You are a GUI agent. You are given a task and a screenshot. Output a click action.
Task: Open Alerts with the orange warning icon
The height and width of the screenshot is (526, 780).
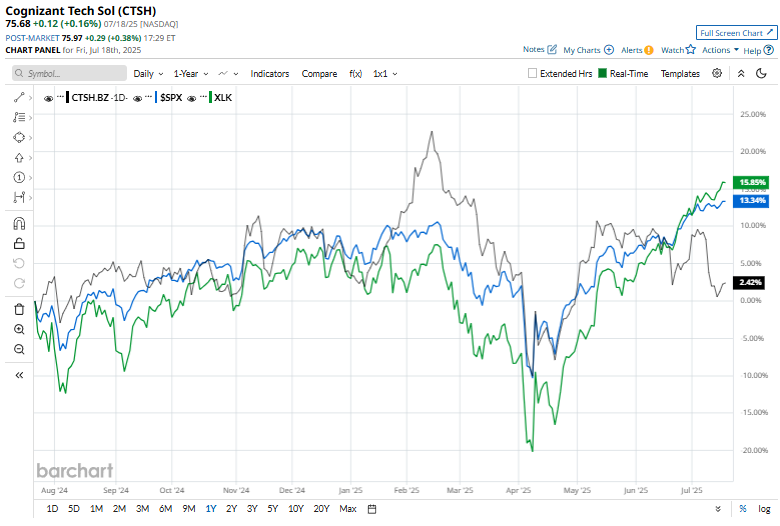pos(649,50)
